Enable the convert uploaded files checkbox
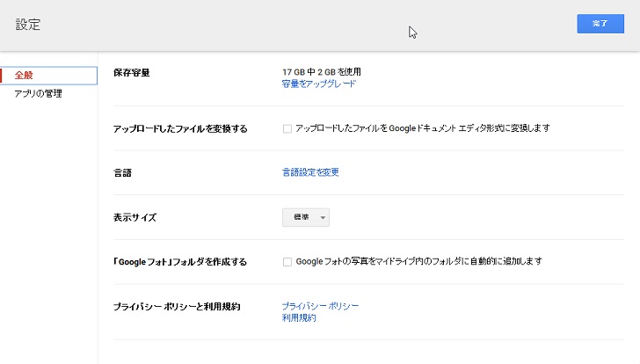 point(287,128)
